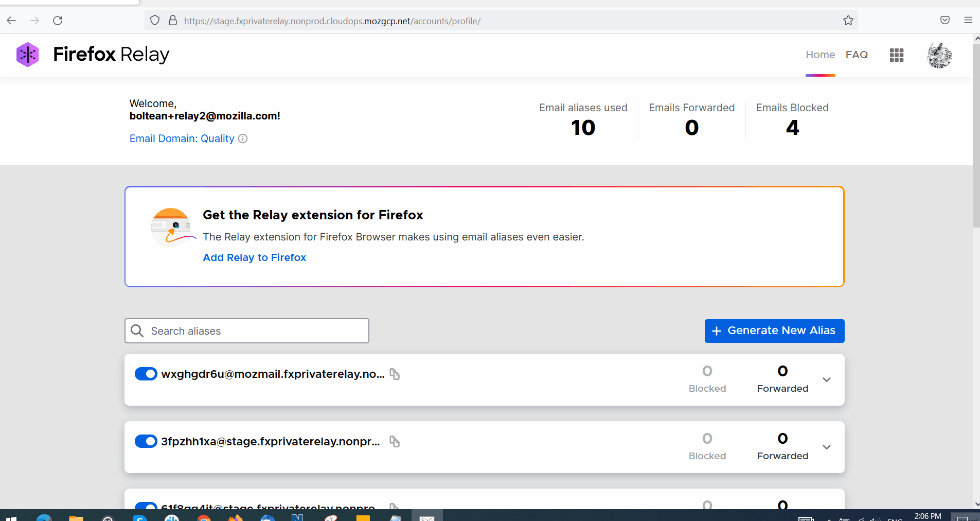The width and height of the screenshot is (980, 521).
Task: Click the Email Domain: Quality link
Action: point(182,138)
